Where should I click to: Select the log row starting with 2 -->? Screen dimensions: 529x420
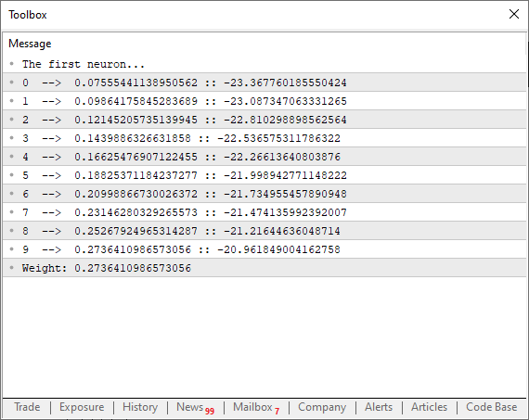click(x=264, y=120)
